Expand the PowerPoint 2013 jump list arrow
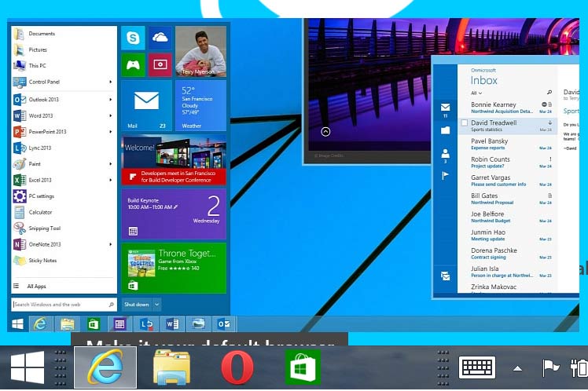This screenshot has width=588, height=391. pos(111,132)
